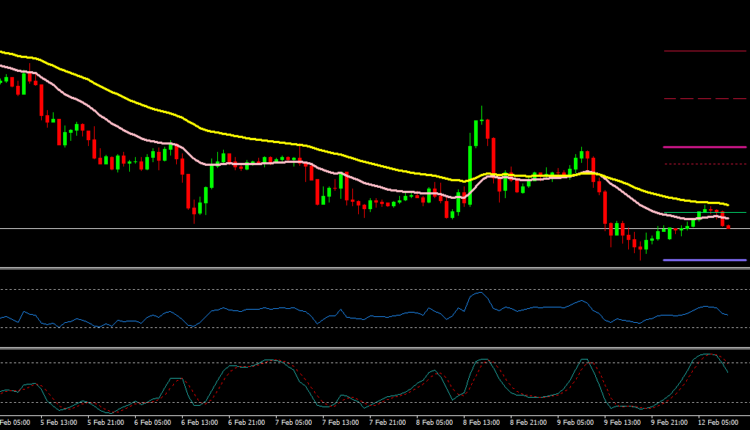
Task: Click the pink moving average line
Action: [x=400, y=192]
